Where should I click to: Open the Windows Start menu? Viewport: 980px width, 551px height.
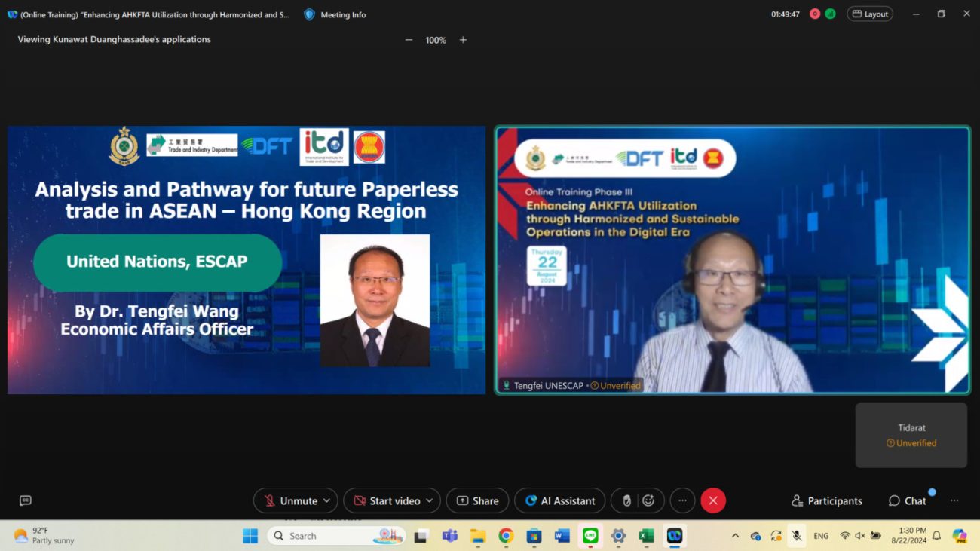[x=250, y=536]
